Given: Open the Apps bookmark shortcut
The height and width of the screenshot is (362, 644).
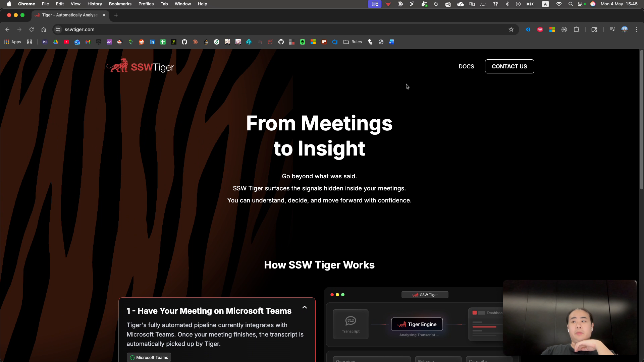Looking at the screenshot, I should point(13,42).
